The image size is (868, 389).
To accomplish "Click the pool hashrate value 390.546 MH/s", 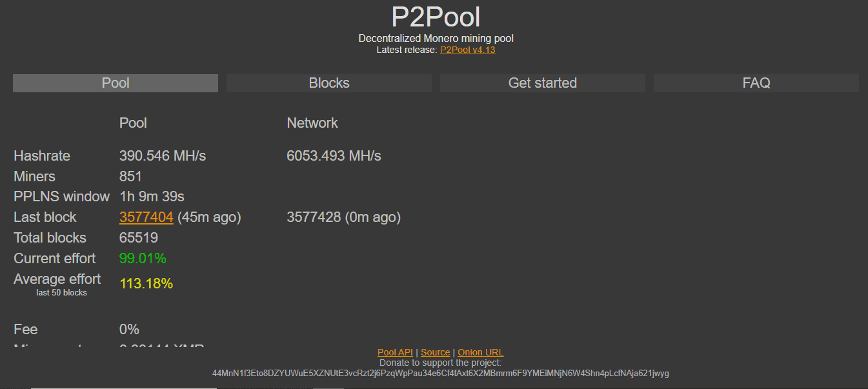I will coord(163,156).
